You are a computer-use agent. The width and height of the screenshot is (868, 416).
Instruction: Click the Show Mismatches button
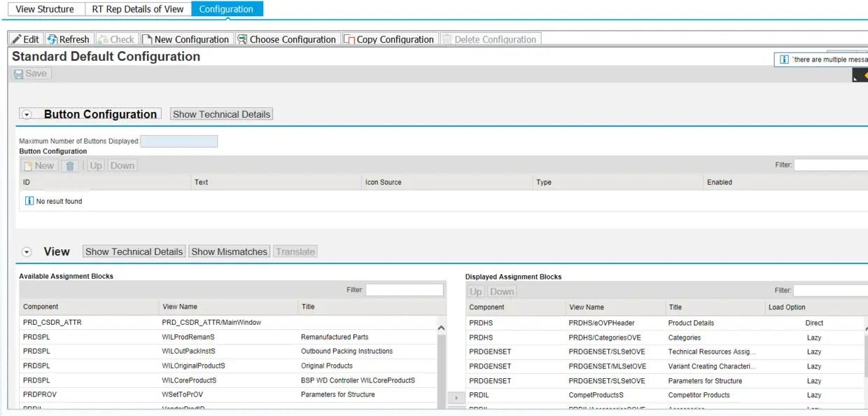pyautogui.click(x=230, y=251)
